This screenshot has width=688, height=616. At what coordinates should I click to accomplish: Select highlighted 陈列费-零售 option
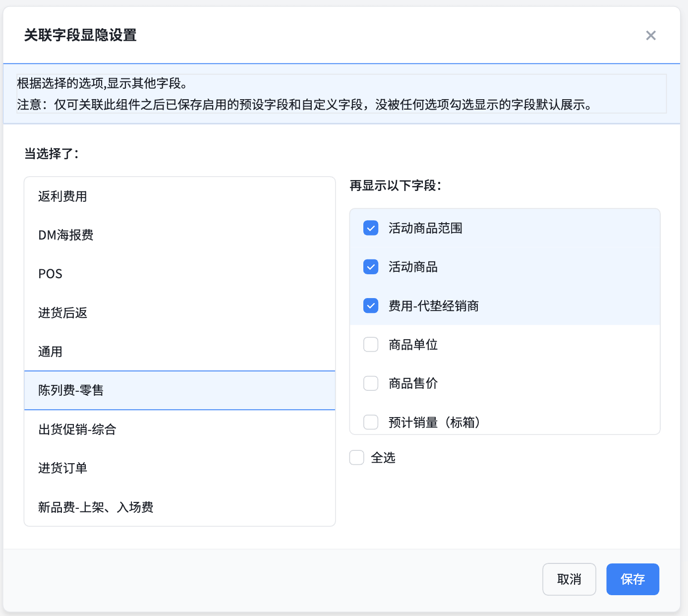71,390
